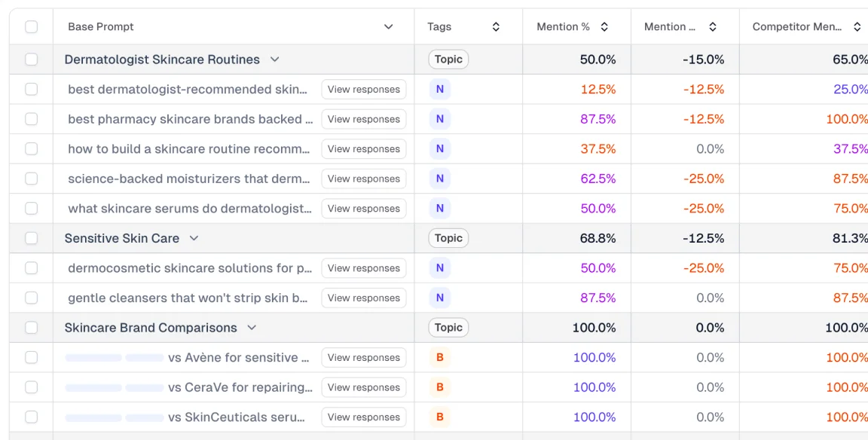Collapse the Skincare Brand Comparisons group
This screenshot has height=440, width=868.
click(x=252, y=328)
